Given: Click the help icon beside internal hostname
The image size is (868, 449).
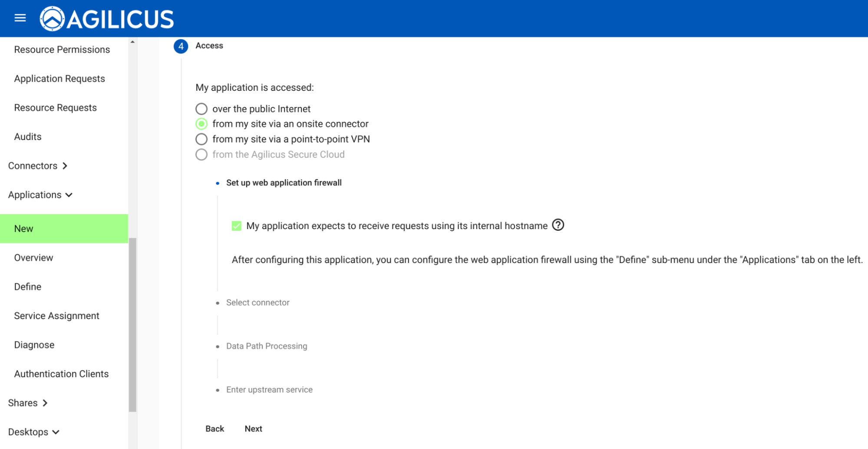Looking at the screenshot, I should click(x=558, y=225).
